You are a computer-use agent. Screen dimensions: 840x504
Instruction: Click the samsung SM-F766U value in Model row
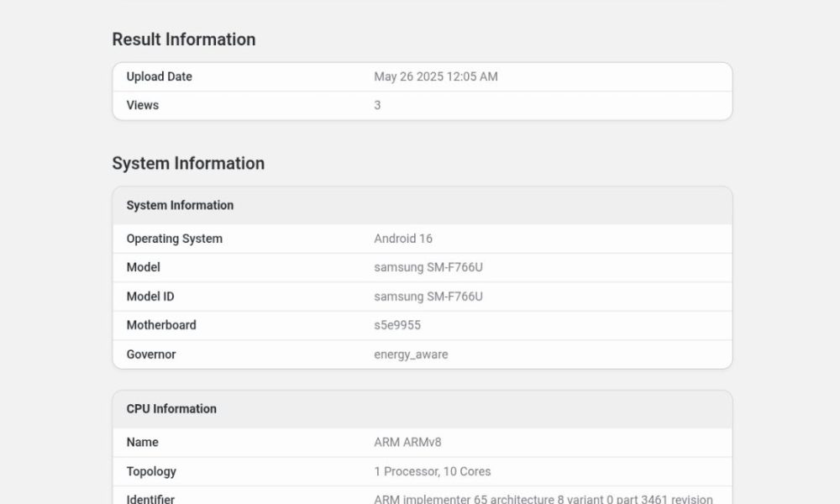point(428,267)
